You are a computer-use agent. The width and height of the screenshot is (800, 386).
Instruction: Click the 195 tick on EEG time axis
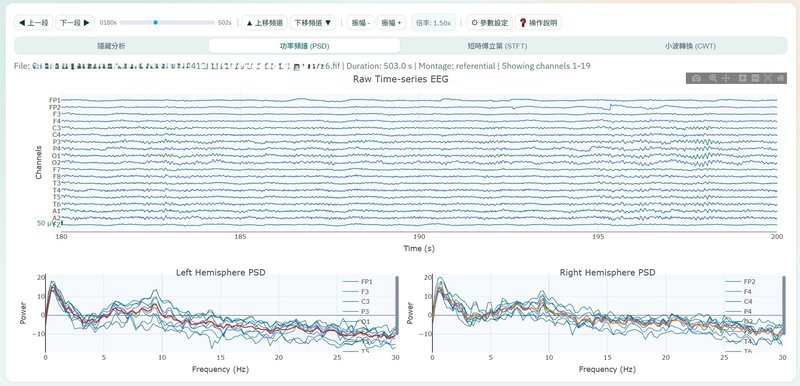pos(598,237)
